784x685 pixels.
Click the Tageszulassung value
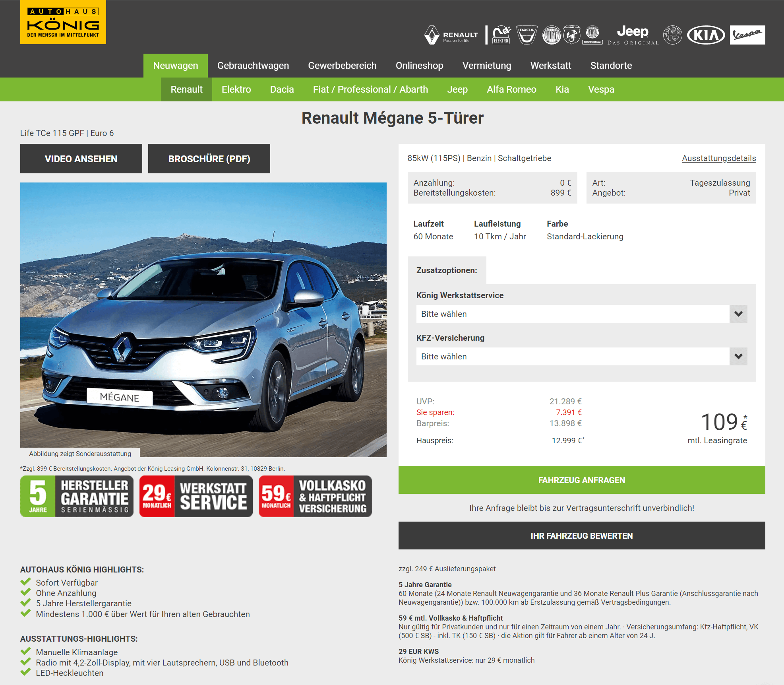click(720, 183)
